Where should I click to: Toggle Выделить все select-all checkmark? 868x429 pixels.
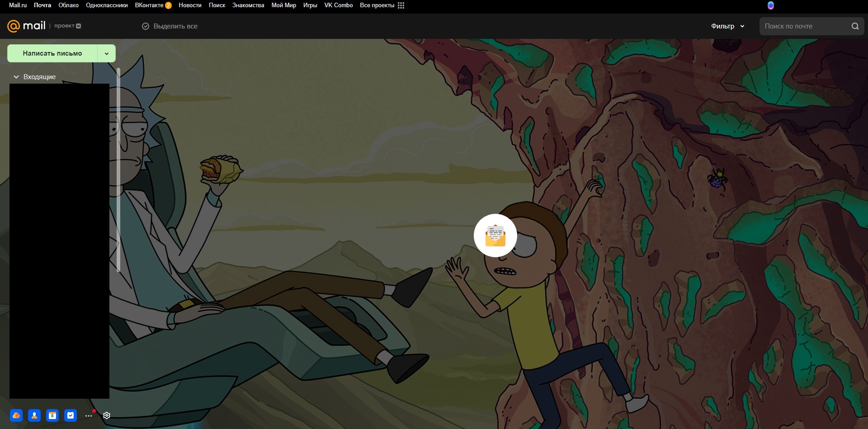tap(146, 26)
